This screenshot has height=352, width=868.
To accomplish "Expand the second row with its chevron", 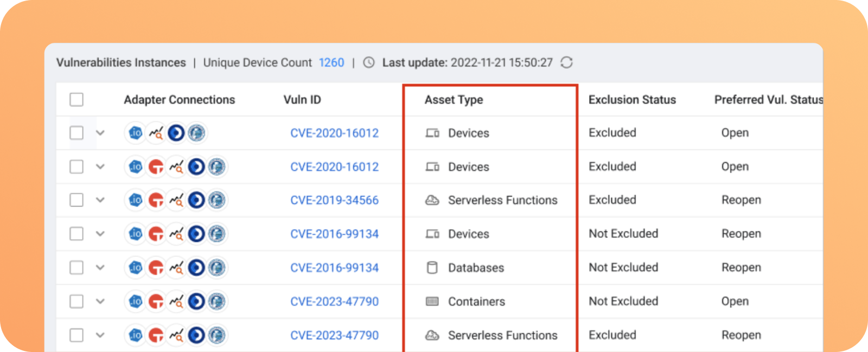I will (100, 167).
